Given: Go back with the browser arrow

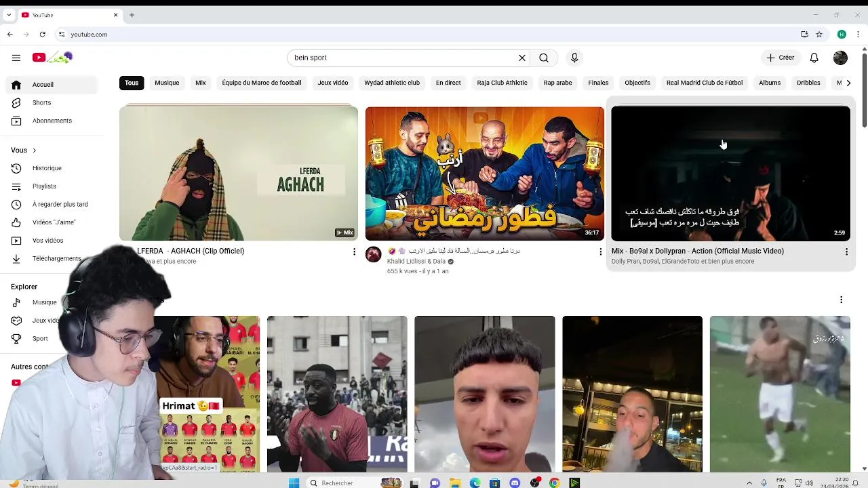Looking at the screenshot, I should (x=9, y=34).
